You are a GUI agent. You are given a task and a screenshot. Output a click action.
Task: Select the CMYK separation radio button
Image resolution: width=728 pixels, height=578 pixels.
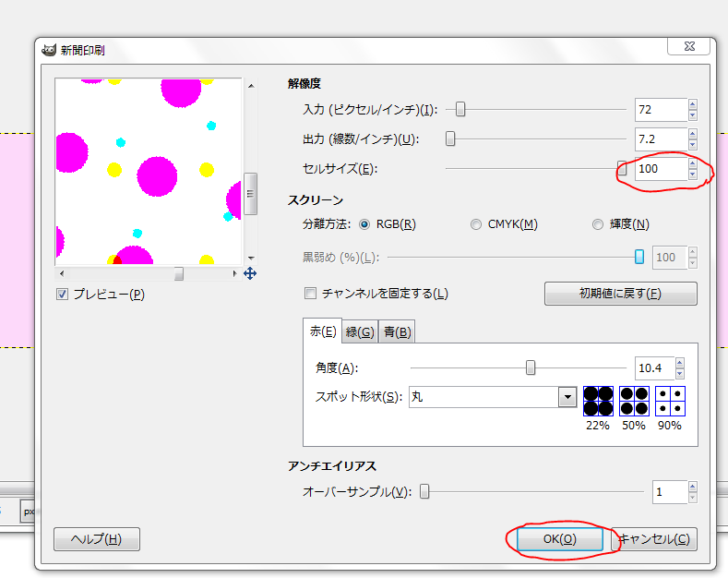coord(476,224)
